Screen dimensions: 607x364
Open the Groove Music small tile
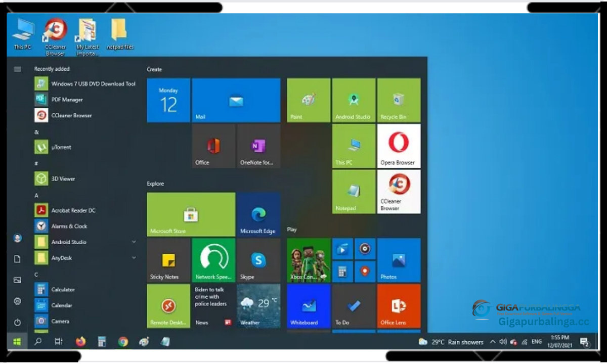coord(365,249)
